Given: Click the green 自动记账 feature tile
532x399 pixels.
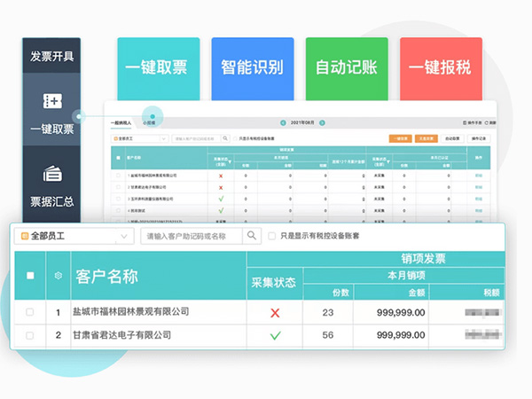Looking at the screenshot, I should [347, 69].
